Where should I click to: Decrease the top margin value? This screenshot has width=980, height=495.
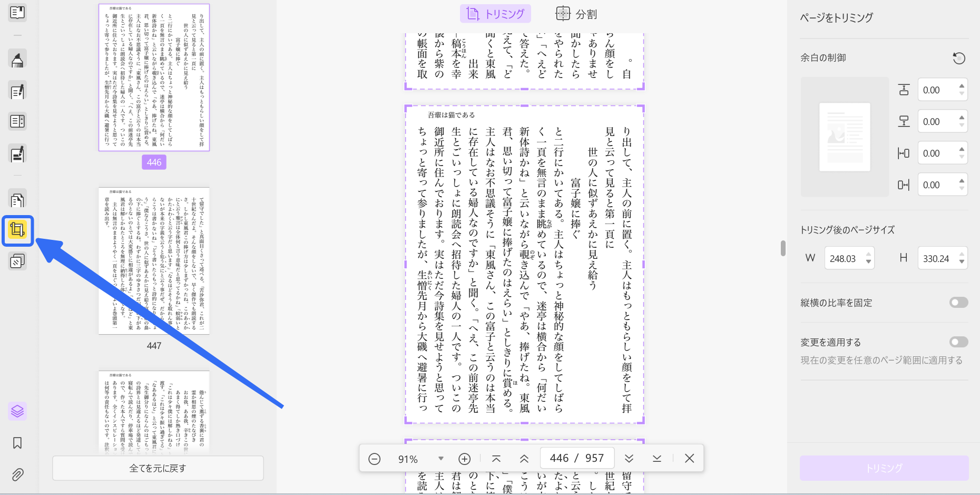[962, 94]
